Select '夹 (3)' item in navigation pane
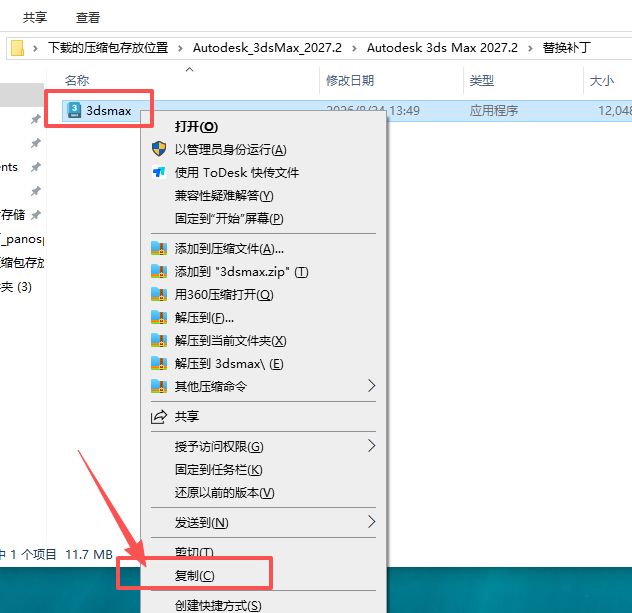Image resolution: width=632 pixels, height=613 pixels. point(16,287)
